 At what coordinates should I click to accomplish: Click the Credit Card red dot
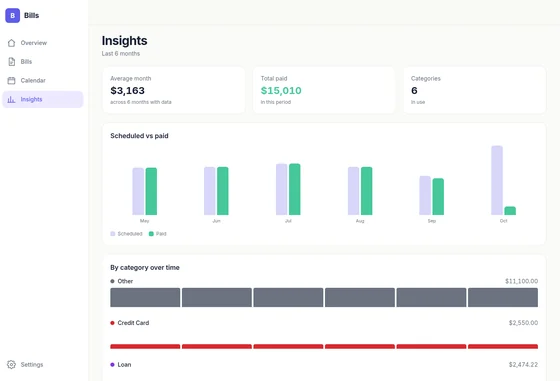112,323
